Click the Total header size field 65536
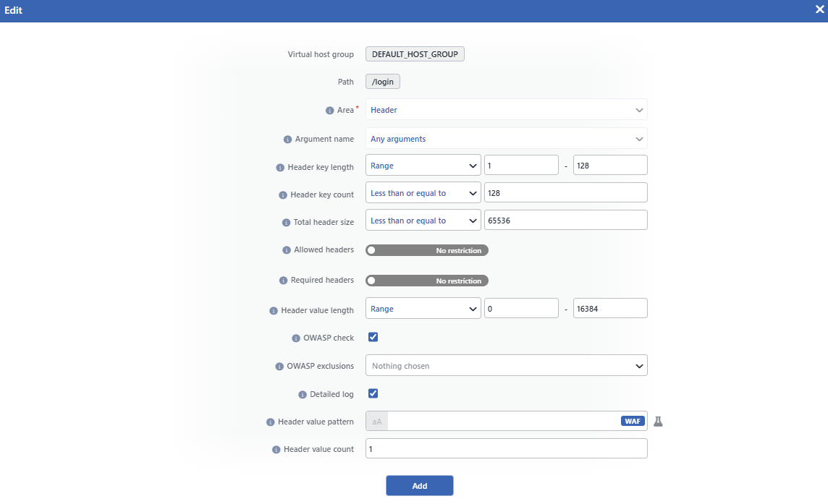The width and height of the screenshot is (828, 504). 565,220
